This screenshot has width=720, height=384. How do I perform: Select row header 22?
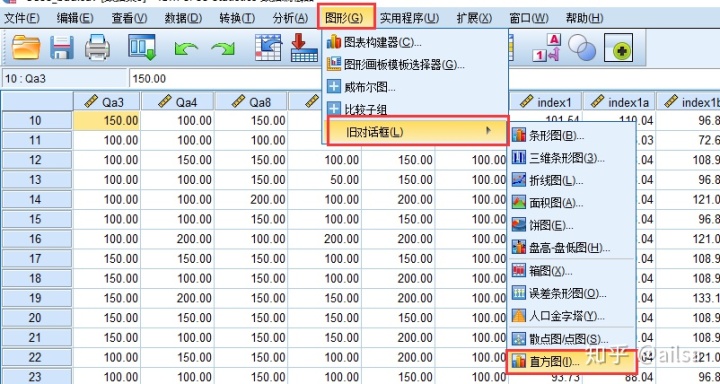coord(36,357)
